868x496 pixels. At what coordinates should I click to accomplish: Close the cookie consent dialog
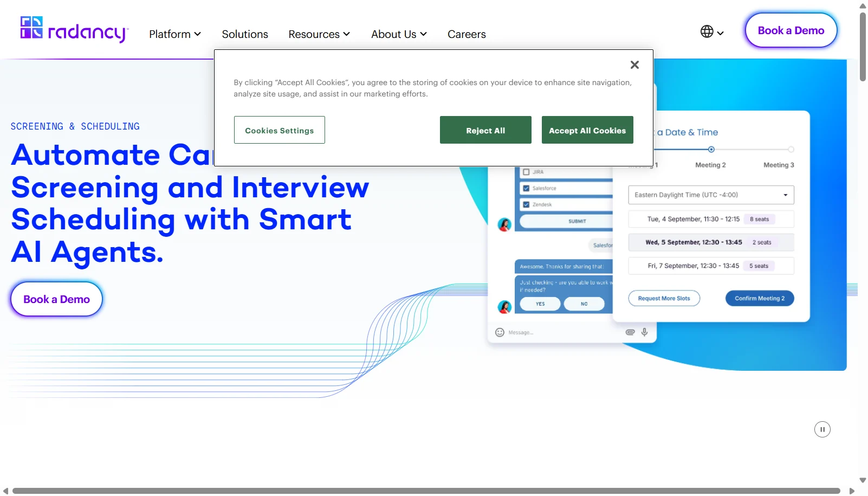(x=634, y=65)
